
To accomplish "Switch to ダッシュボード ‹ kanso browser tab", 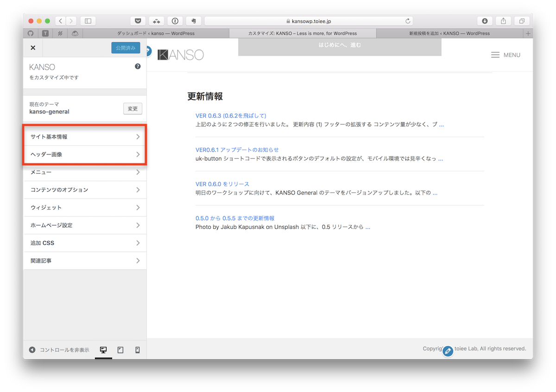I will (x=155, y=33).
